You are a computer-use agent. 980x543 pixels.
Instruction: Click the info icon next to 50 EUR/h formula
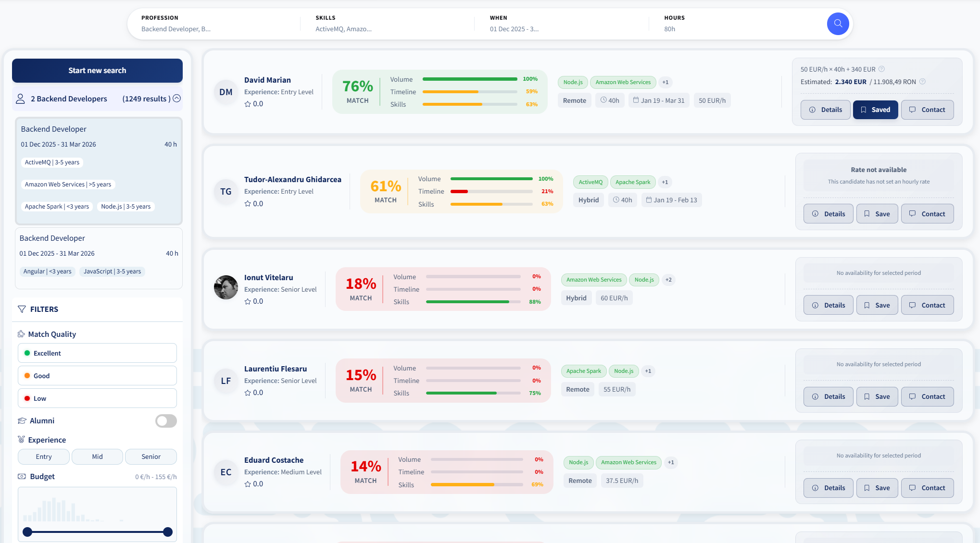pyautogui.click(x=881, y=69)
